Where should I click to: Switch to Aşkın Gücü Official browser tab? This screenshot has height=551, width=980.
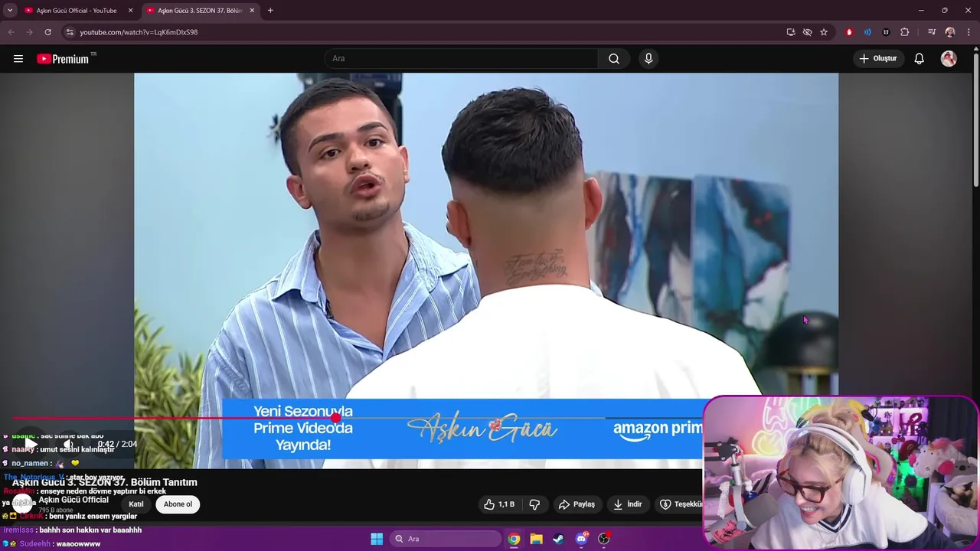(77, 11)
